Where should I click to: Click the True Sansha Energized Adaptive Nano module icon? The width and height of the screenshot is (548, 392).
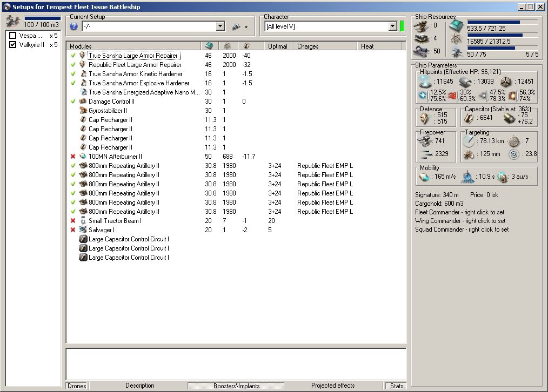(83, 92)
